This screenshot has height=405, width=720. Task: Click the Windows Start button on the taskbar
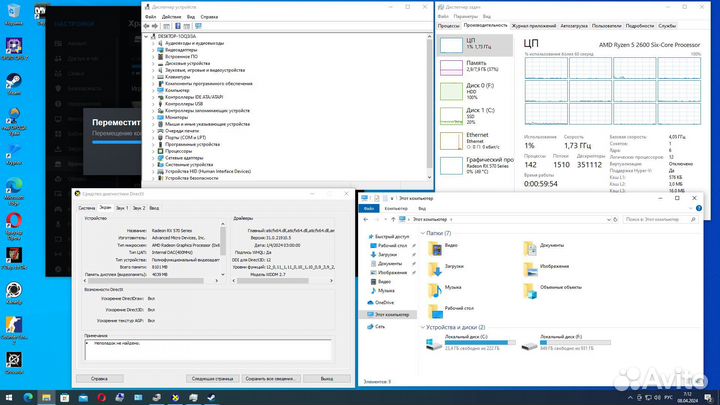(x=9, y=398)
